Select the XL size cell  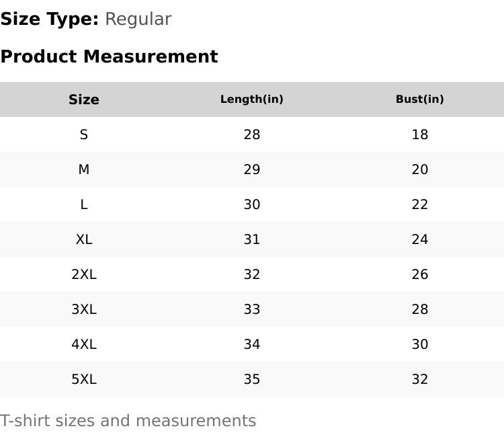point(84,239)
